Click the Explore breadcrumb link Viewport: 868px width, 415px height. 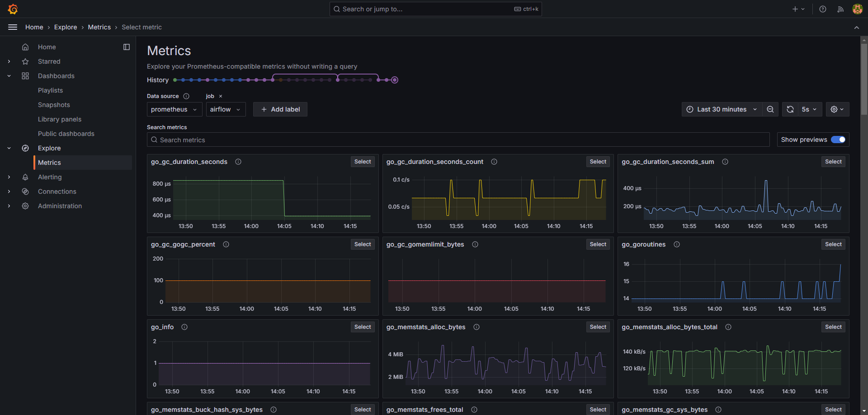point(66,27)
